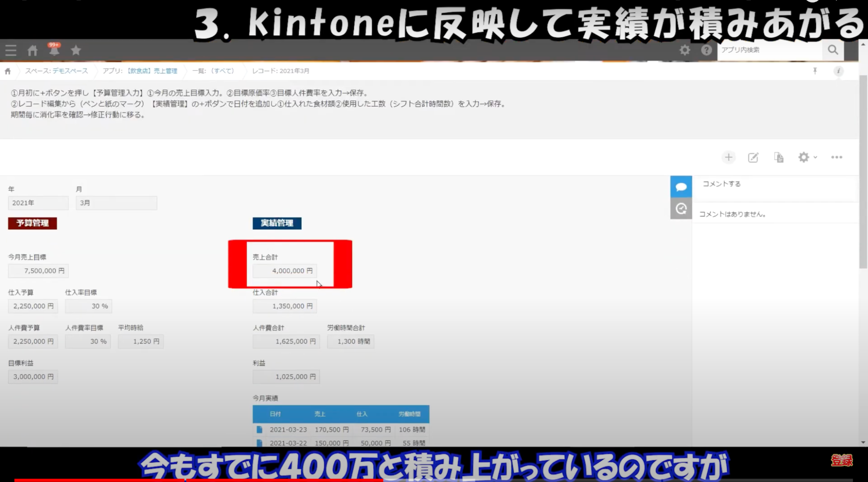Image resolution: width=868 pixels, height=482 pixels.
Task: Switch to the change history tab
Action: click(x=681, y=209)
